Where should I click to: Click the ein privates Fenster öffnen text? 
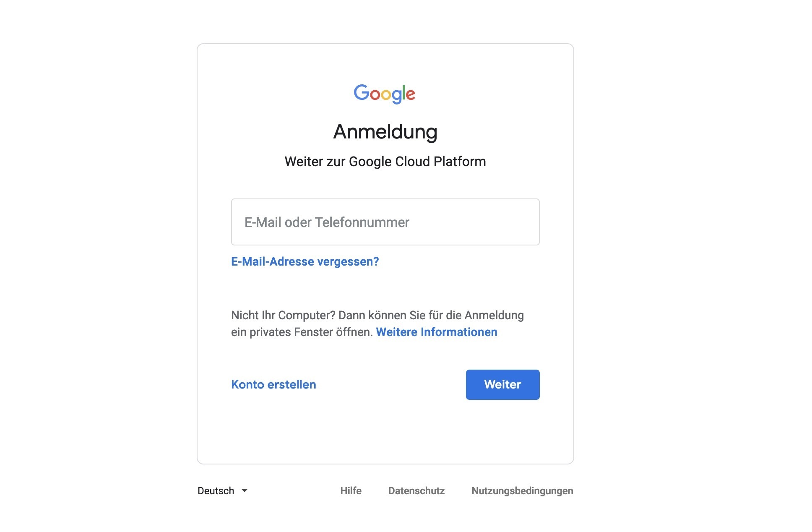pos(302,332)
